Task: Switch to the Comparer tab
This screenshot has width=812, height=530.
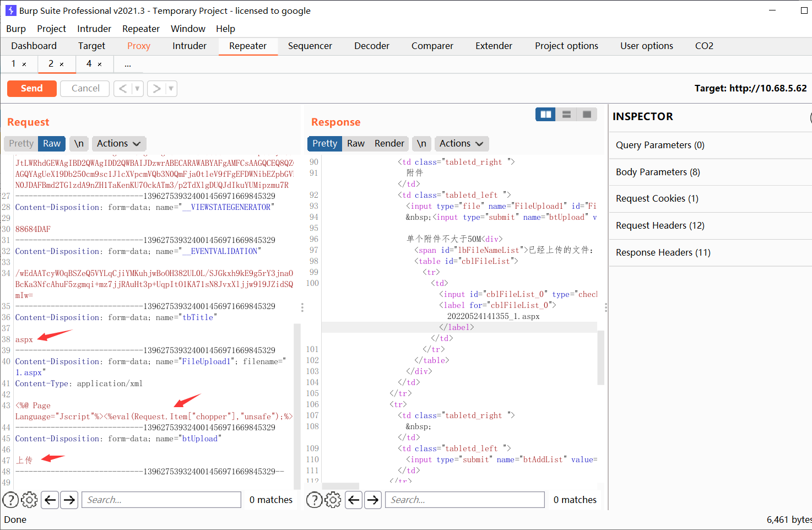Action: click(x=432, y=46)
